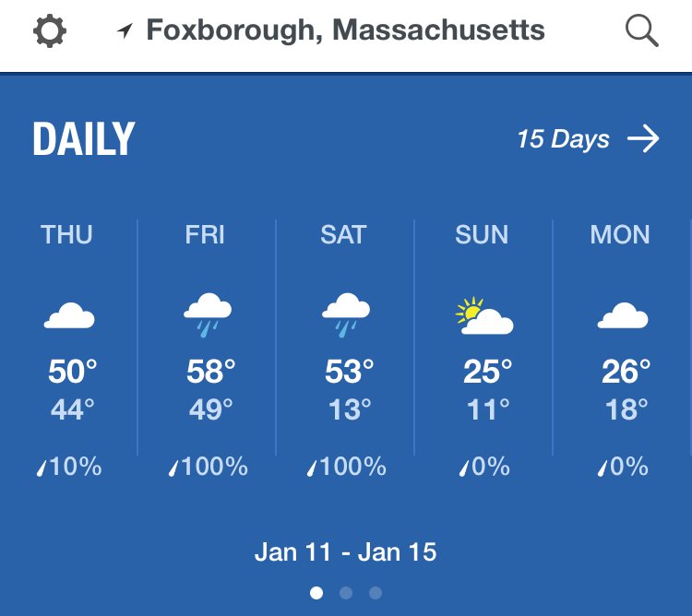Screen dimensions: 692x616
Task: Open the settings gear icon
Action: [50, 30]
